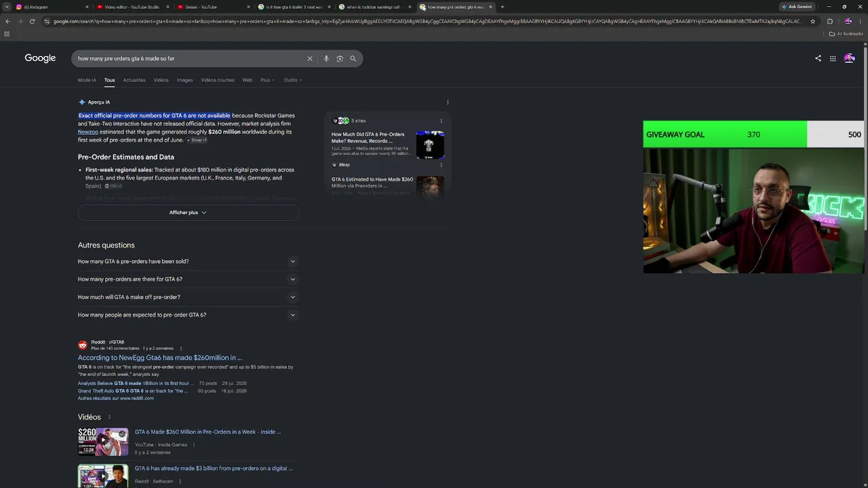Open the Newzoo link in AI overview
Image resolution: width=868 pixels, height=488 pixels.
click(x=88, y=132)
